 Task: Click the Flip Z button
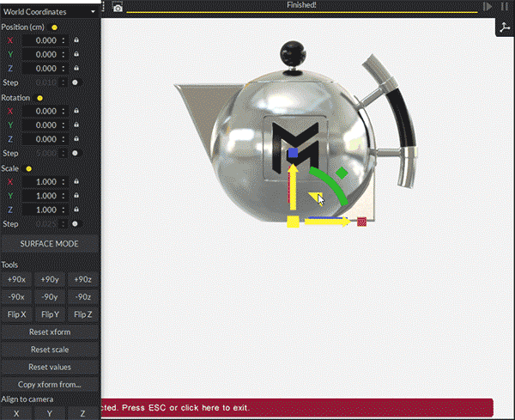pos(82,314)
